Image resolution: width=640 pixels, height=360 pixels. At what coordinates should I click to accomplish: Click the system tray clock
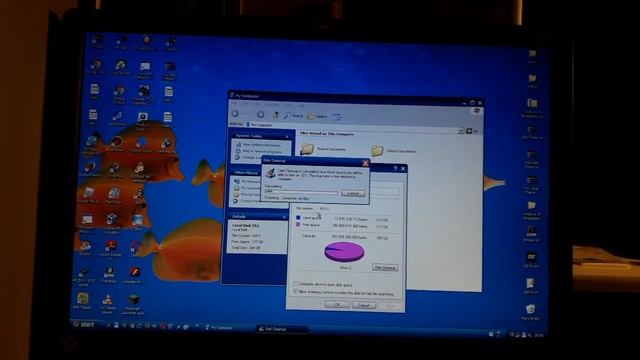pos(539,335)
